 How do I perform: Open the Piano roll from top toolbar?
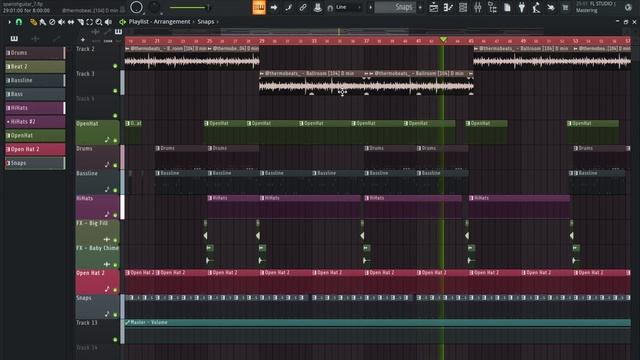[448, 7]
